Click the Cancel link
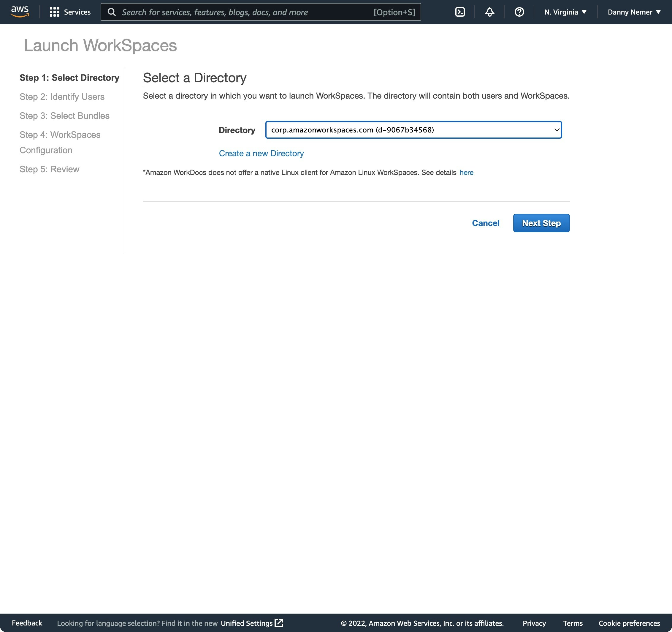 coord(485,223)
